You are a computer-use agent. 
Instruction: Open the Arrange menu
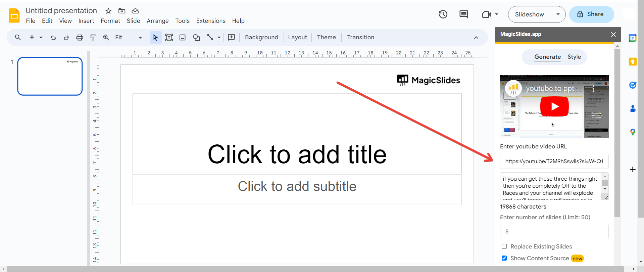click(158, 21)
